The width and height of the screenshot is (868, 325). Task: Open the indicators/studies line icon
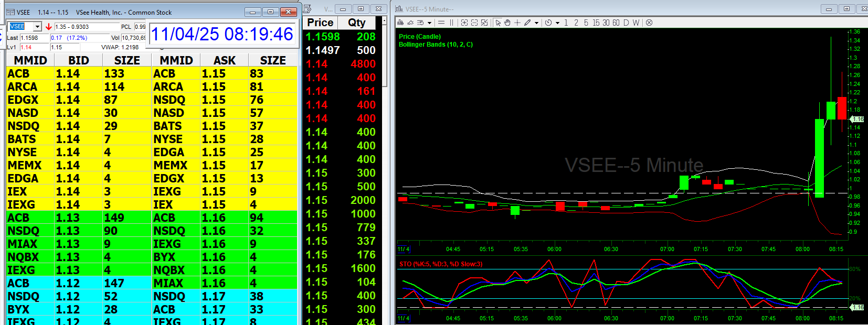410,23
